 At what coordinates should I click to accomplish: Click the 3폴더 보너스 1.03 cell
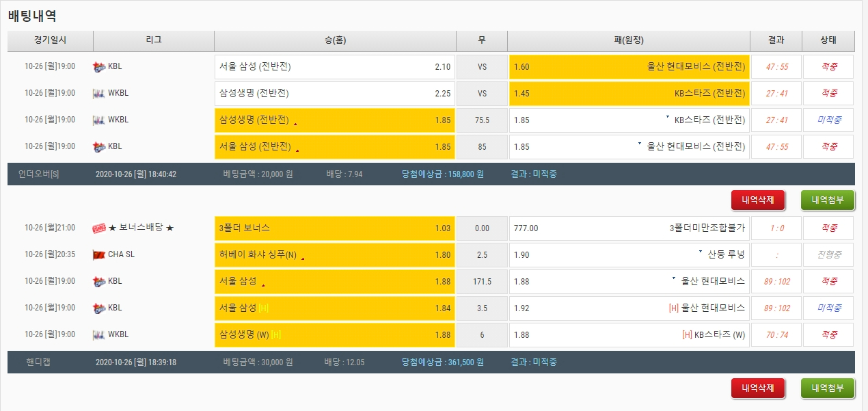click(334, 228)
